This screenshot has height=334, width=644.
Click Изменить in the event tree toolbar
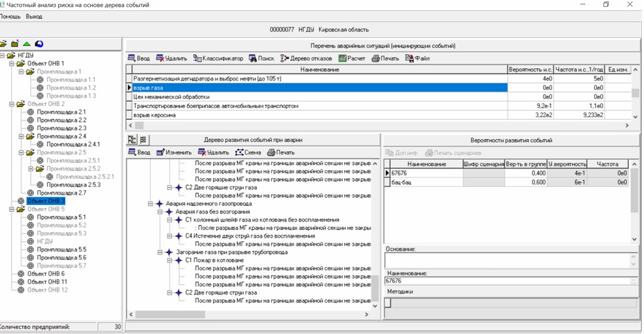pos(175,152)
